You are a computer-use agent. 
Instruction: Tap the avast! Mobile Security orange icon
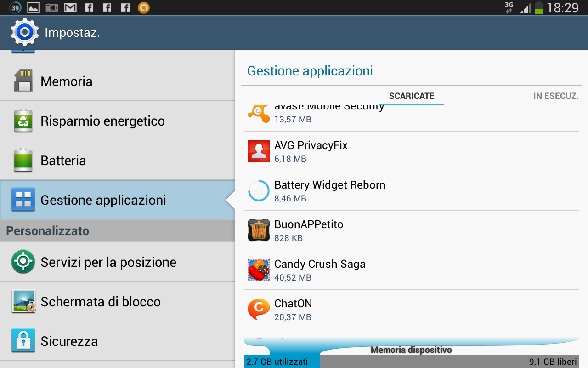tap(258, 114)
